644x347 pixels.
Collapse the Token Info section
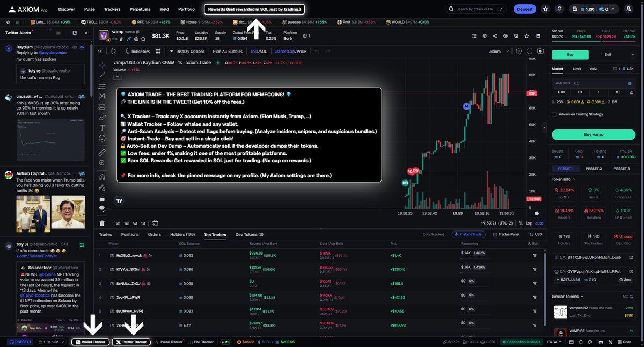click(563, 179)
